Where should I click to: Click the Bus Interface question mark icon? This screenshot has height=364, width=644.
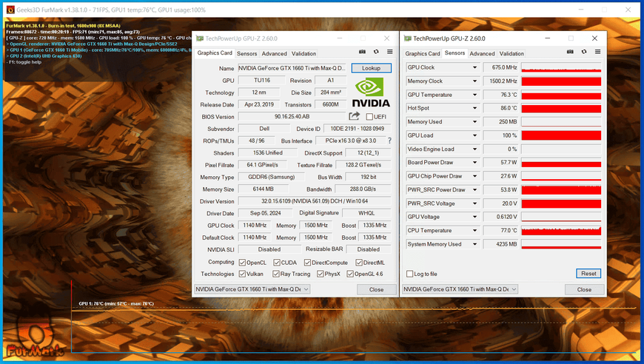[x=389, y=141]
